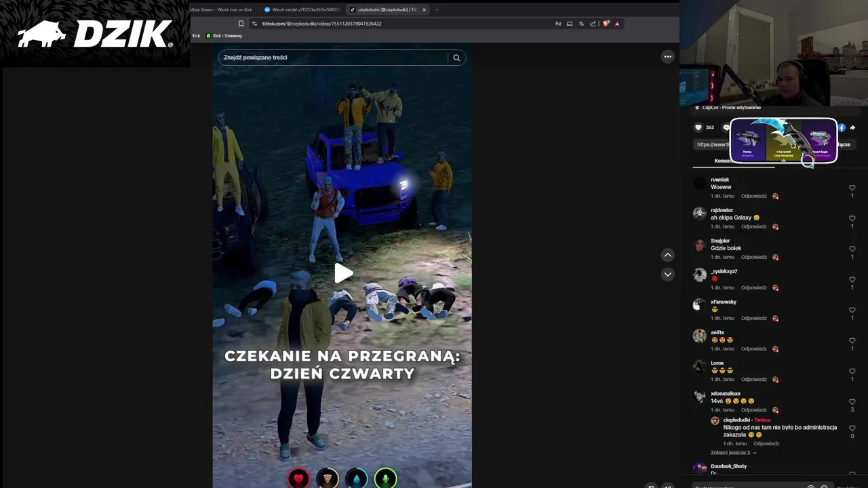This screenshot has height=488, width=868.
Task: Open Snajpier's profile avatar
Action: pyautogui.click(x=700, y=244)
